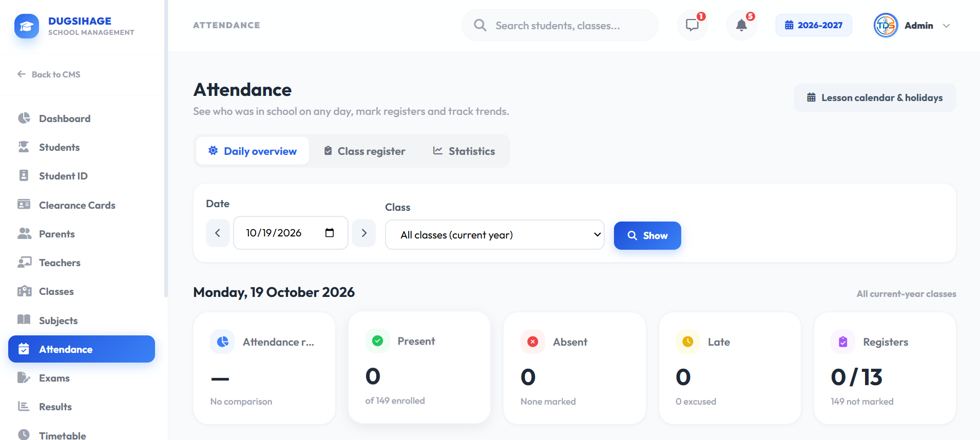Screen dimensions: 980x440
Task: Open the date picker calendar icon
Action: click(330, 233)
